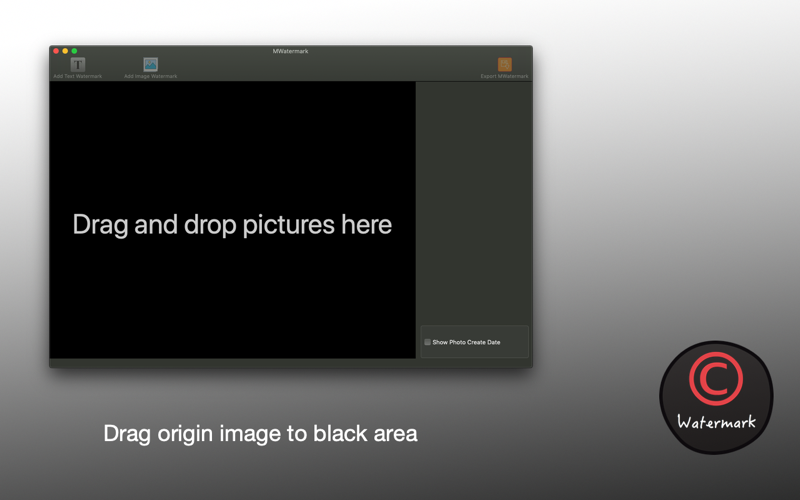The width and height of the screenshot is (800, 500).
Task: Click the red copyright Watermark logo badge
Action: (716, 397)
